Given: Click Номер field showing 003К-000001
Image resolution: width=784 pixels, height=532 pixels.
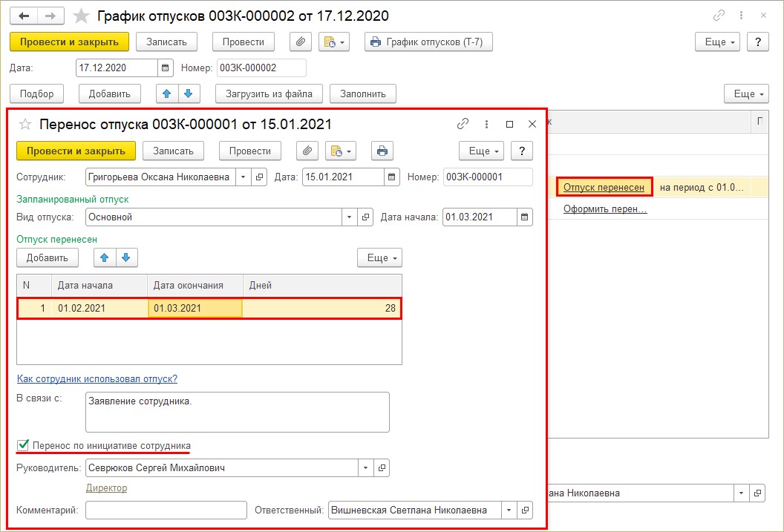Looking at the screenshot, I should [x=488, y=177].
